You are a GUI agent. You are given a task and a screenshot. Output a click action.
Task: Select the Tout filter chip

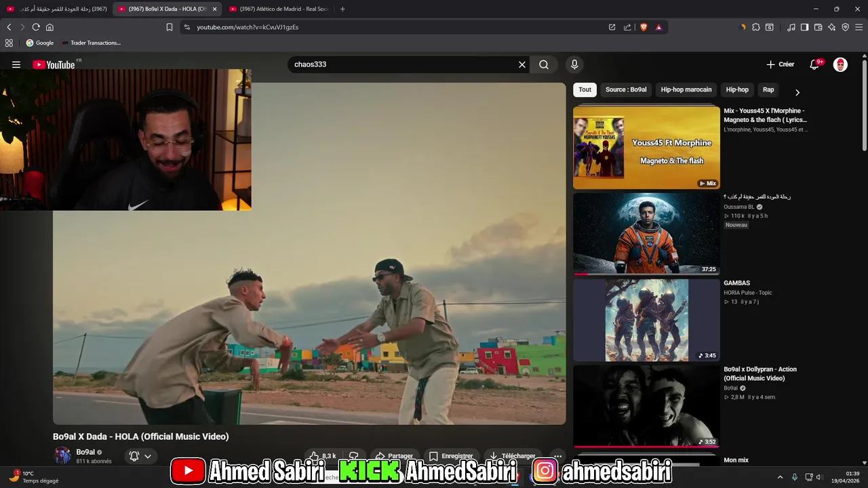coord(585,89)
